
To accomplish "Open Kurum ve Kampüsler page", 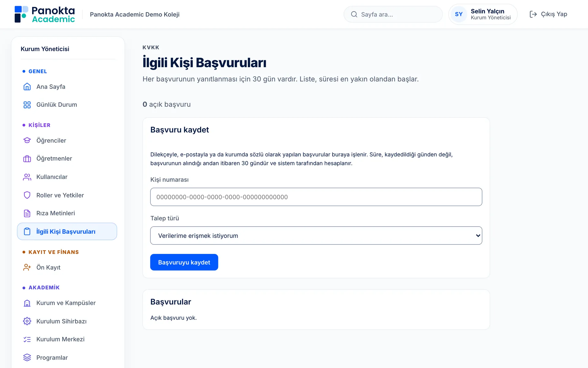I will (x=67, y=303).
